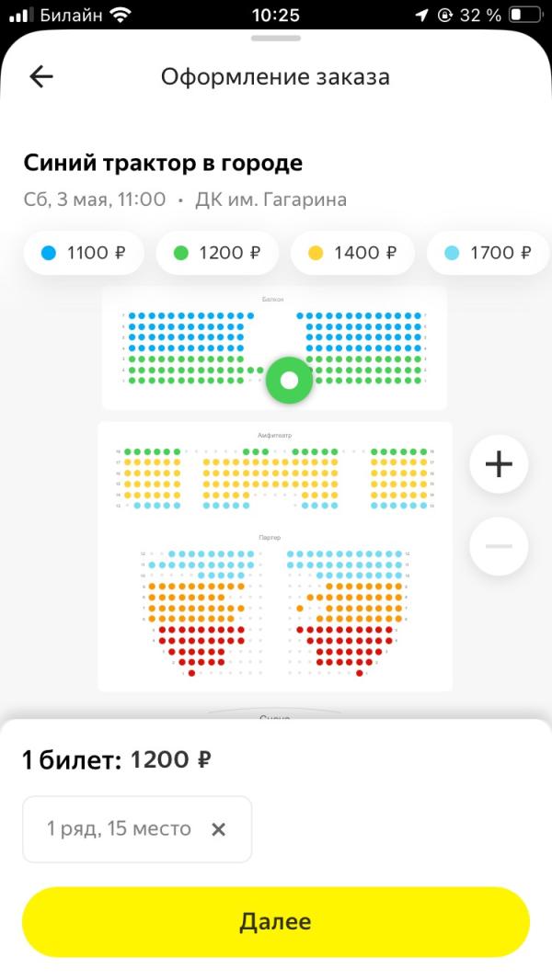The image size is (552, 980).
Task: Filter seats by the 1200 ₽ price
Action: (x=217, y=253)
